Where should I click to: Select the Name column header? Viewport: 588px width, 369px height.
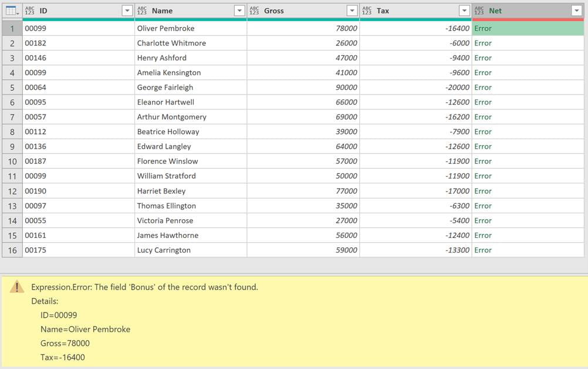point(191,11)
